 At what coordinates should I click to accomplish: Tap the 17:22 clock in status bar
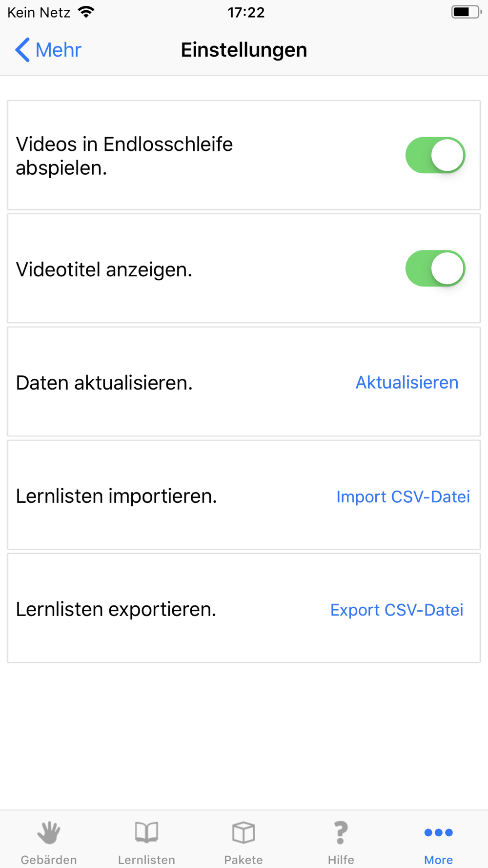point(246,12)
